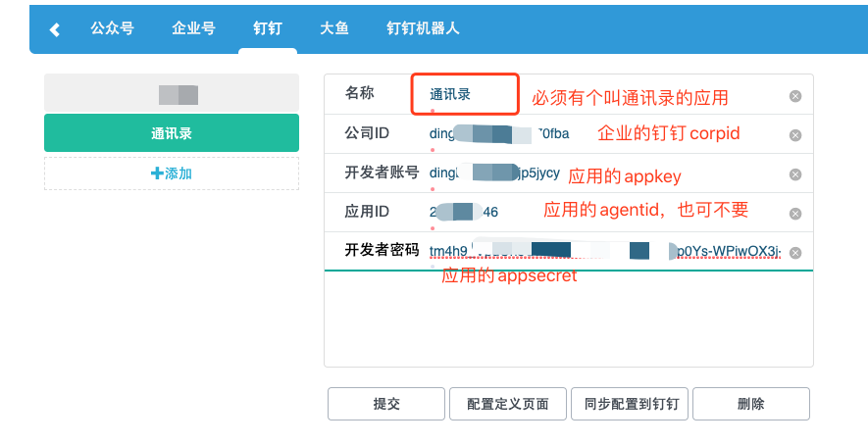Switch to the 公众号 tab
Screen dimensions: 868x445
coord(111,28)
